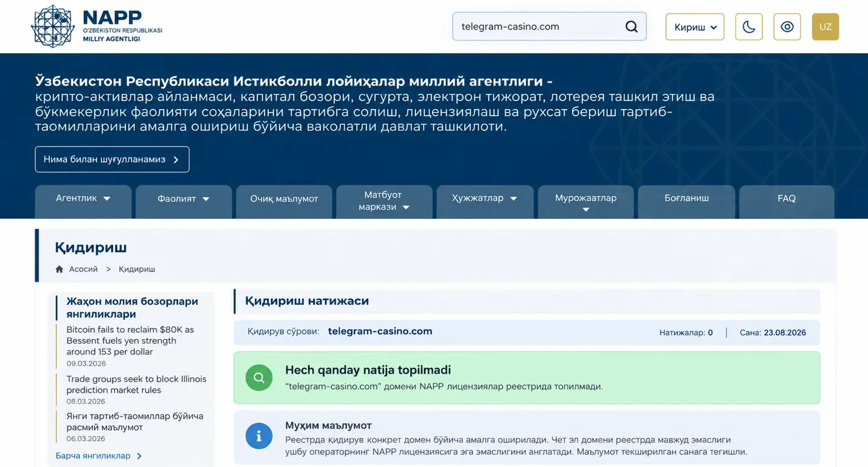This screenshot has width=868, height=467.
Task: Click the news date 06.03.2026
Action: point(86,439)
